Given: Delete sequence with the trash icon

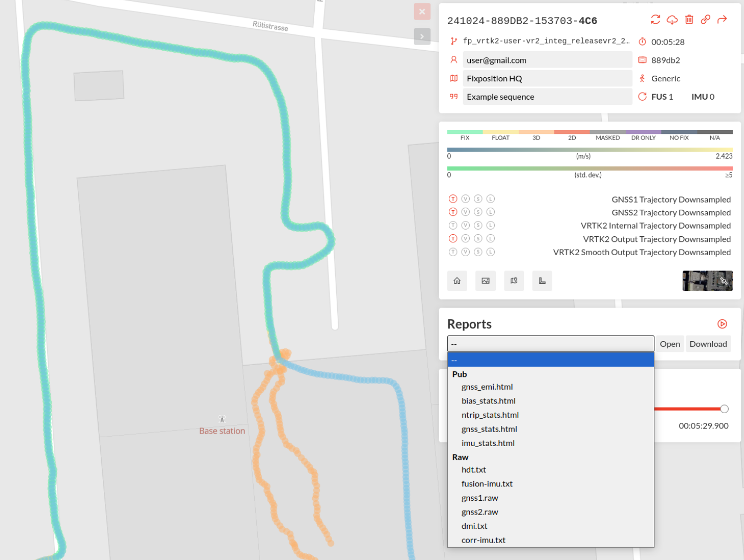Looking at the screenshot, I should point(689,19).
